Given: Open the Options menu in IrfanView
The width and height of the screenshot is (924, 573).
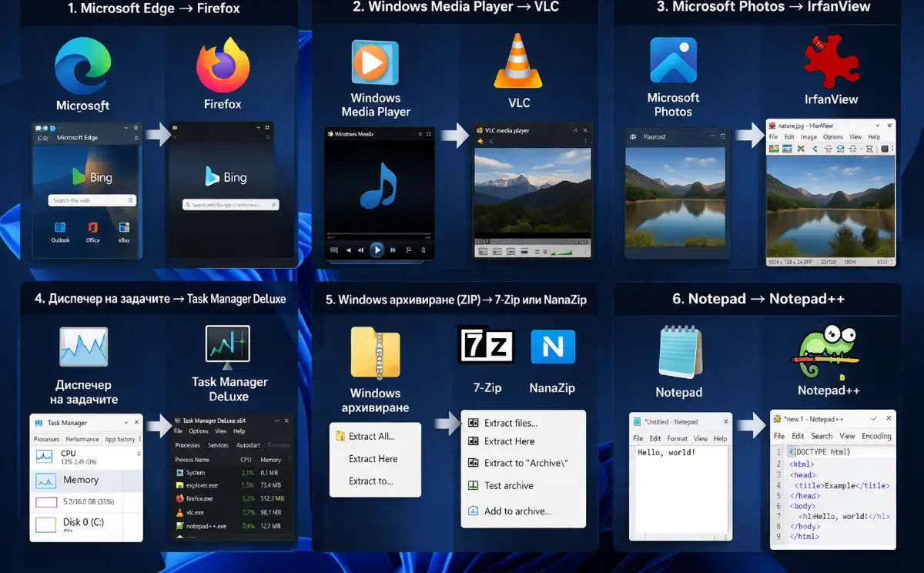Looking at the screenshot, I should 833,137.
